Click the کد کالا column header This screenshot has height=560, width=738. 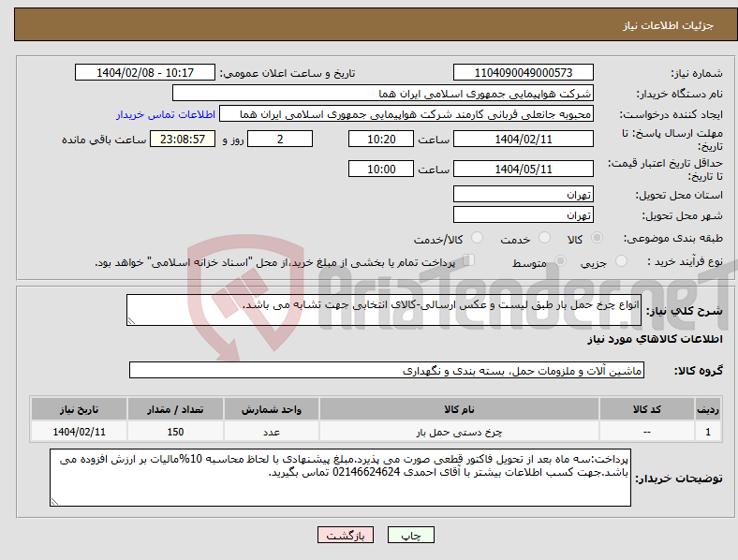point(647,409)
